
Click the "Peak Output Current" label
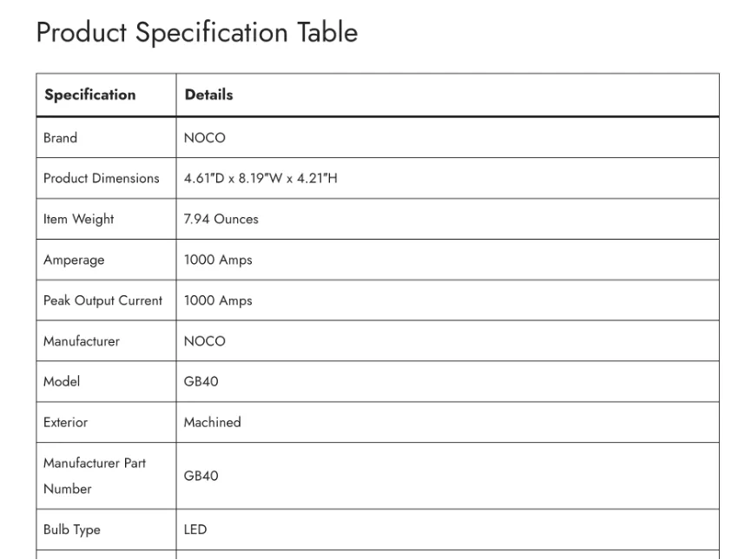[102, 300]
